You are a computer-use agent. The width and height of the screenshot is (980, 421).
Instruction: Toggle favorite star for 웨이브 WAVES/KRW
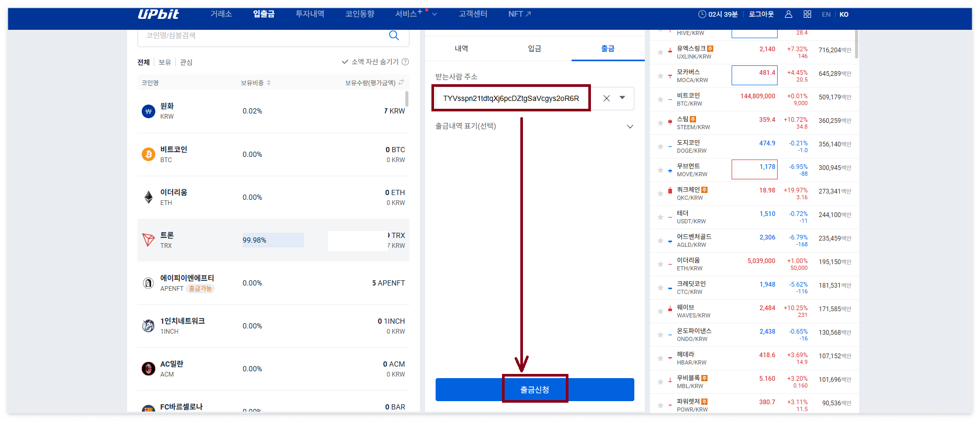(660, 311)
